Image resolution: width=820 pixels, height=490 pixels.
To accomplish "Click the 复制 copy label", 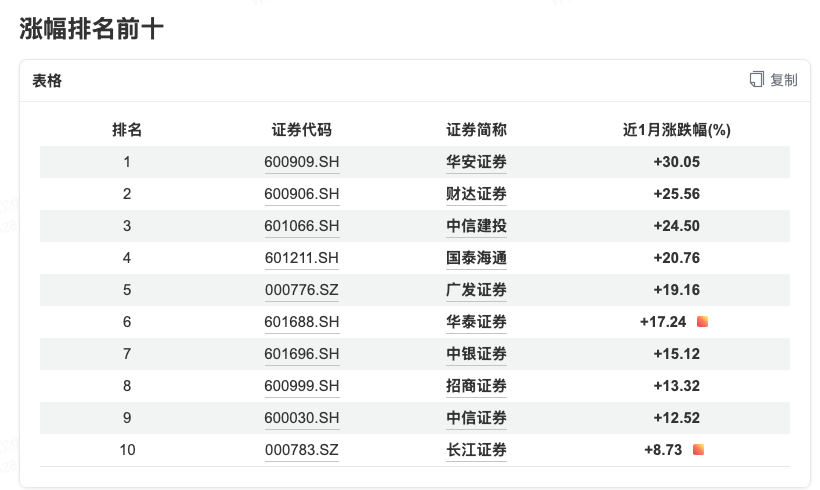I will [x=783, y=80].
